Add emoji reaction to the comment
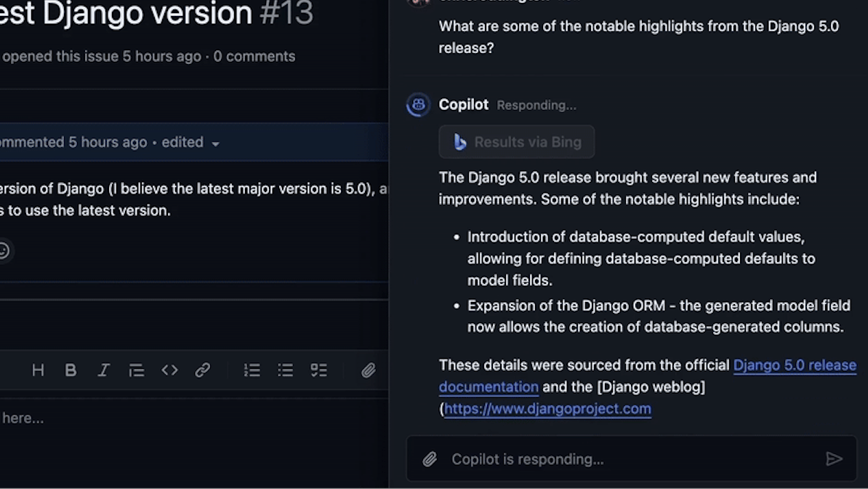The image size is (868, 489). (x=4, y=250)
